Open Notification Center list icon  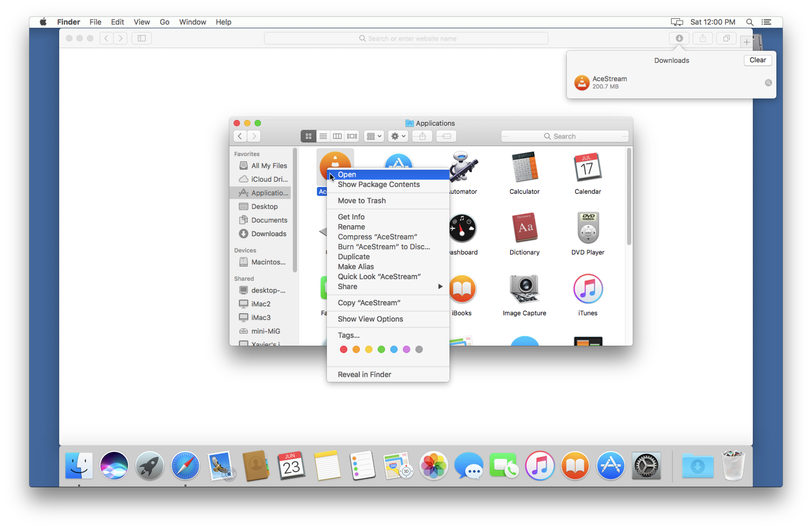pyautogui.click(x=766, y=22)
